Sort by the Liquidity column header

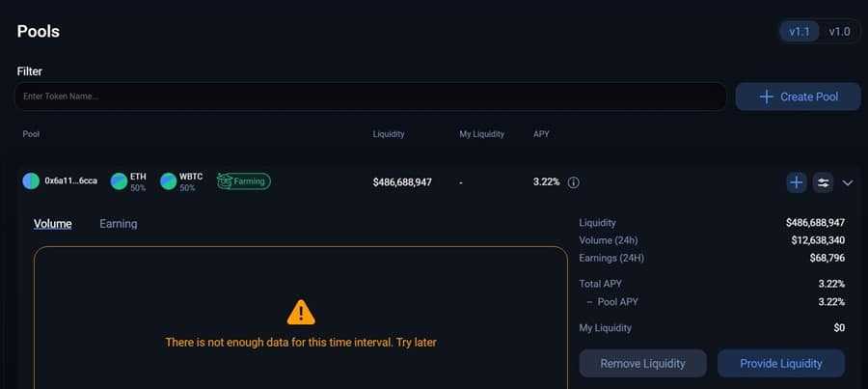click(389, 134)
